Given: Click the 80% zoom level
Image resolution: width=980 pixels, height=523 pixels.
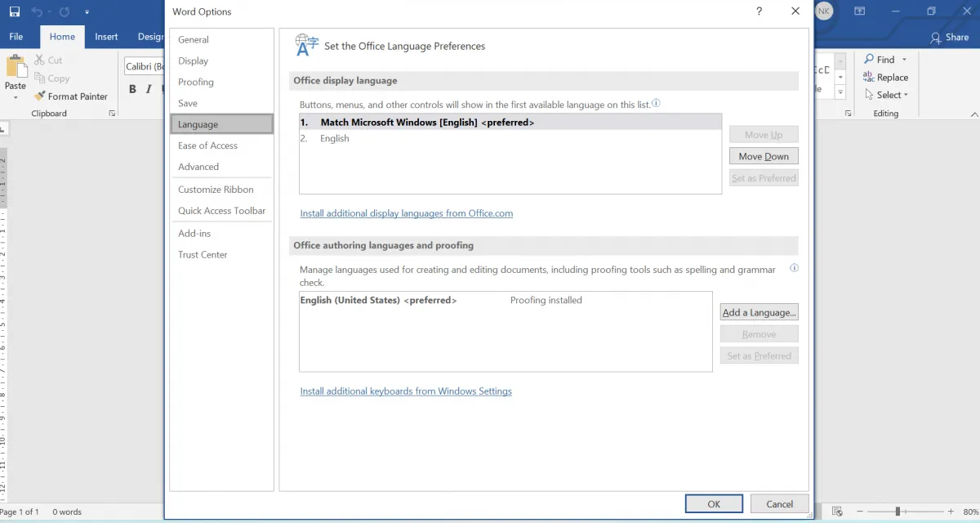Looking at the screenshot, I should pos(969,512).
